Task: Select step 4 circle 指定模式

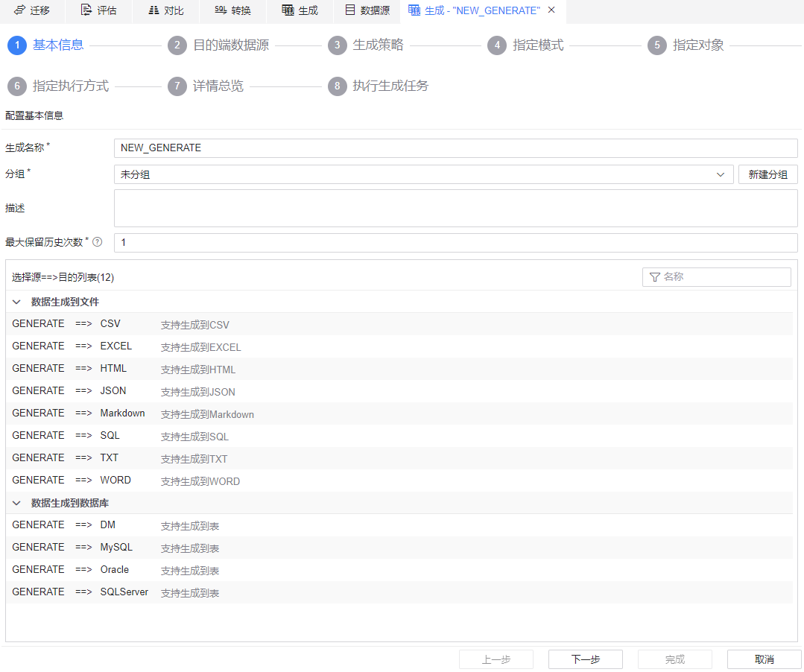Action: click(x=497, y=45)
